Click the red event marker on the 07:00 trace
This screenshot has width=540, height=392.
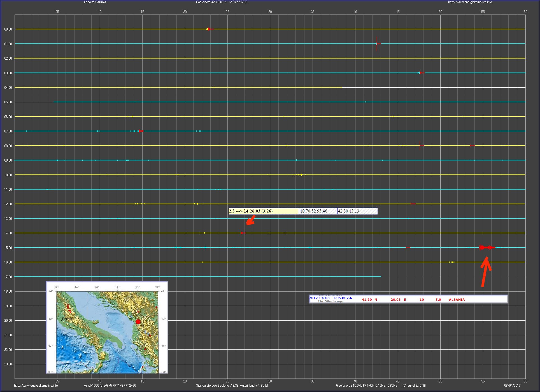click(141, 131)
